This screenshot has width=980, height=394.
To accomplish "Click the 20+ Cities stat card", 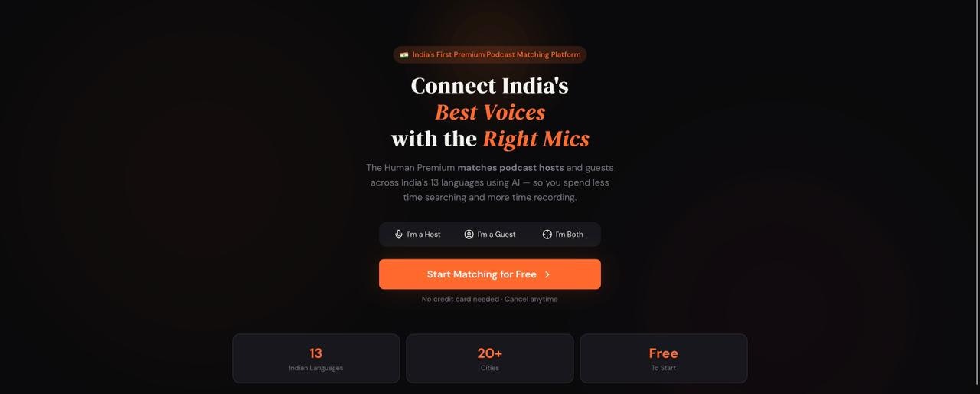I will pos(490,358).
